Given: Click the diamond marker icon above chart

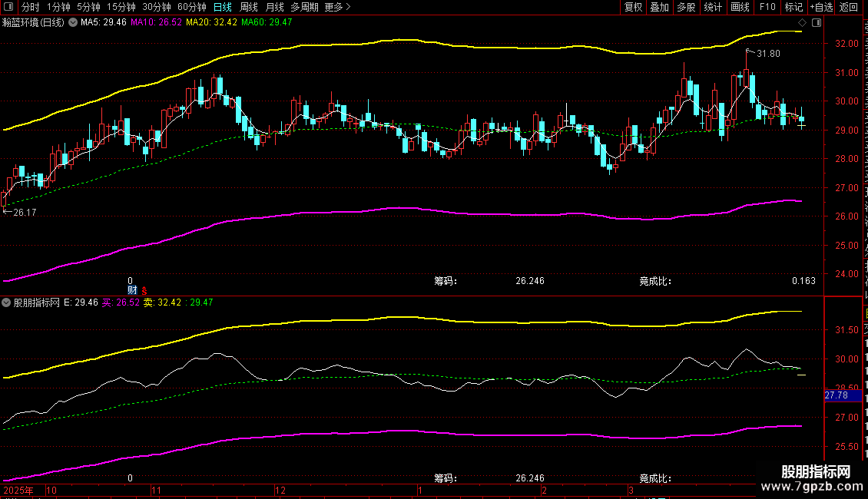Looking at the screenshot, I should [x=802, y=23].
